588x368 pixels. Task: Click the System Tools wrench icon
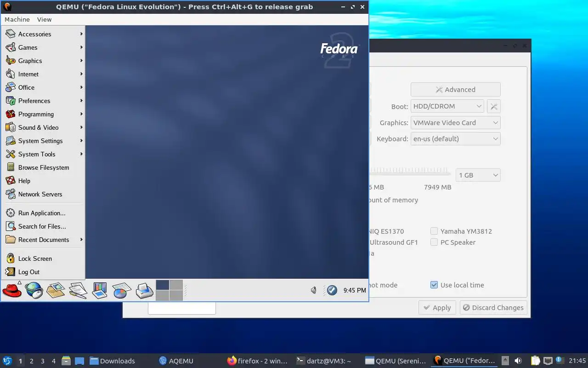[x=11, y=154]
